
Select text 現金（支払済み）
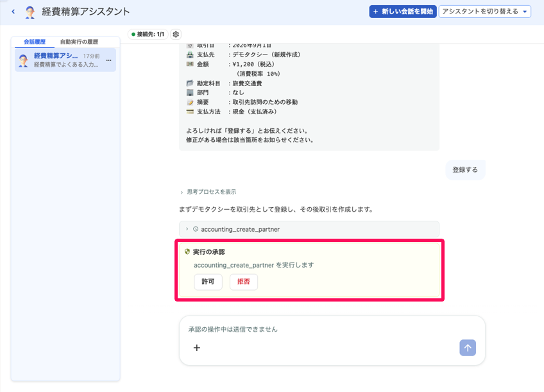[255, 112]
